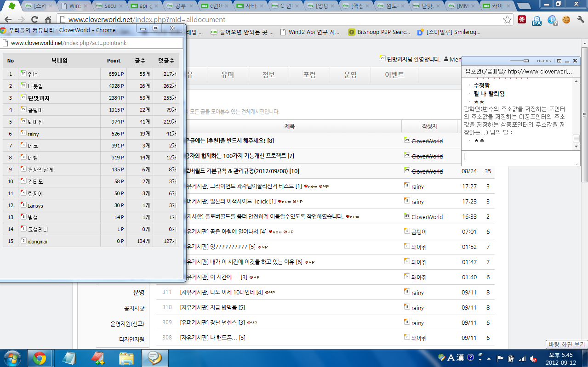The width and height of the screenshot is (588, 367).
Task: Show hidden system tray icons arrow
Action: (490, 358)
